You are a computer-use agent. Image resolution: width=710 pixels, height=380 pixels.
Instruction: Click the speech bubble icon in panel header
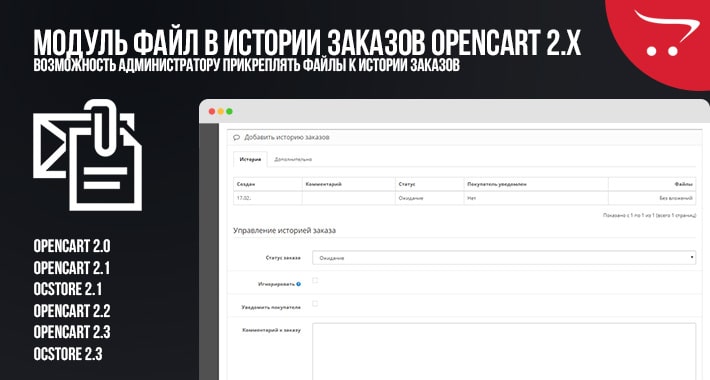coord(236,137)
